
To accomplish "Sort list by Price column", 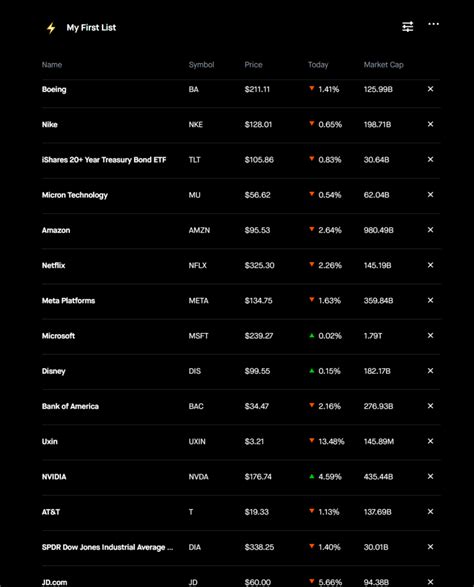I will 253,65.
